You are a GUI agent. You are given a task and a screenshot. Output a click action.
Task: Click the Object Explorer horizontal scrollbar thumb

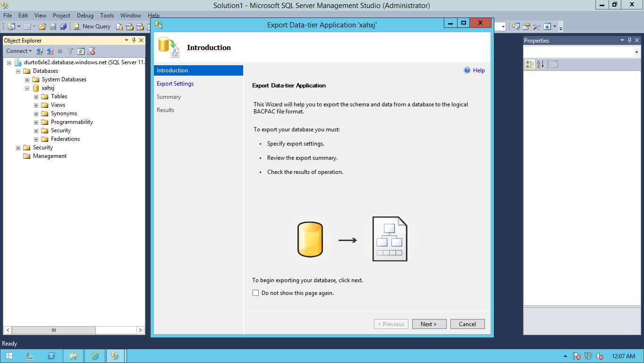tap(53, 330)
